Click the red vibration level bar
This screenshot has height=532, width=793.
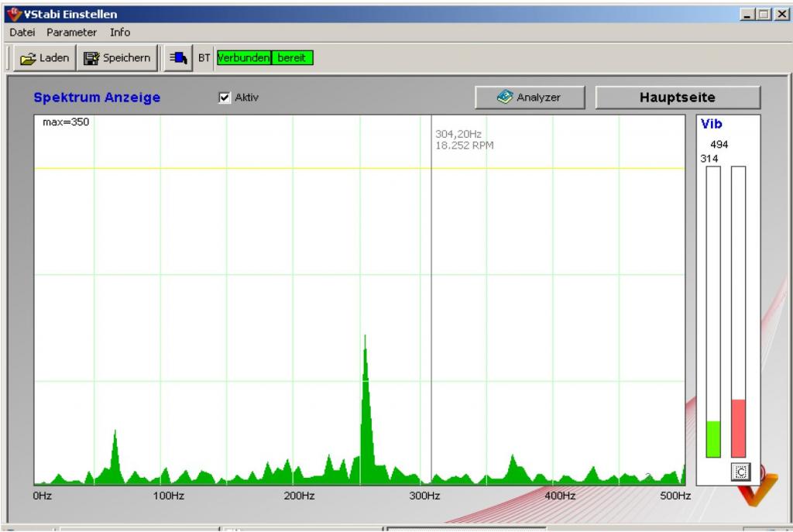click(x=738, y=428)
